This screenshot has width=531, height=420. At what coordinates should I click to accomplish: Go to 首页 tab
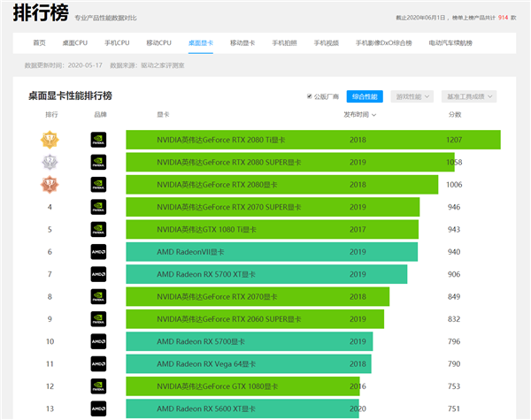(x=39, y=43)
